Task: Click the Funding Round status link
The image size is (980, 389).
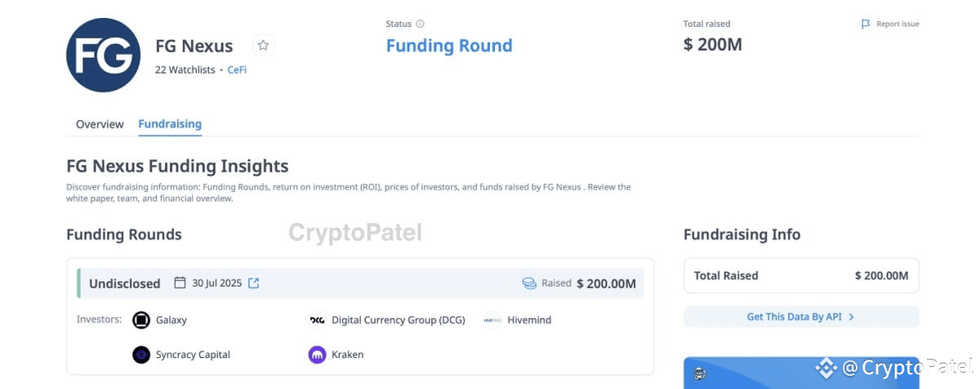Action: pos(449,46)
